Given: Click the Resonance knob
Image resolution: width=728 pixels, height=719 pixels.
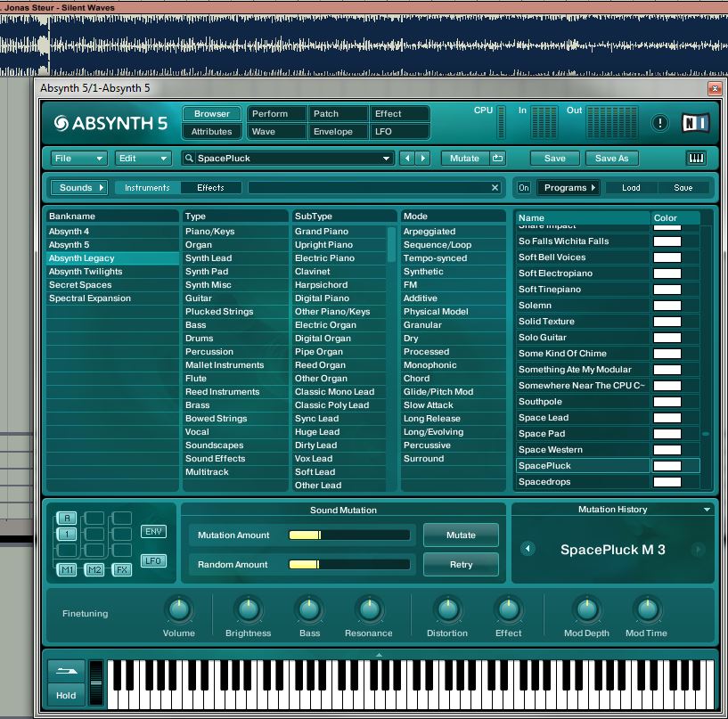Looking at the screenshot, I should tap(370, 609).
